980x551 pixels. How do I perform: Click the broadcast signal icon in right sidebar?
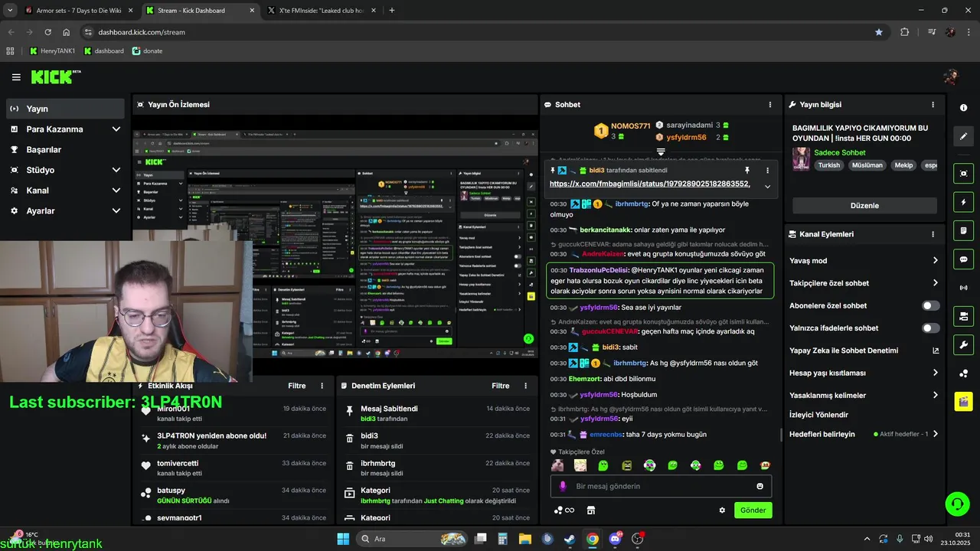click(964, 288)
